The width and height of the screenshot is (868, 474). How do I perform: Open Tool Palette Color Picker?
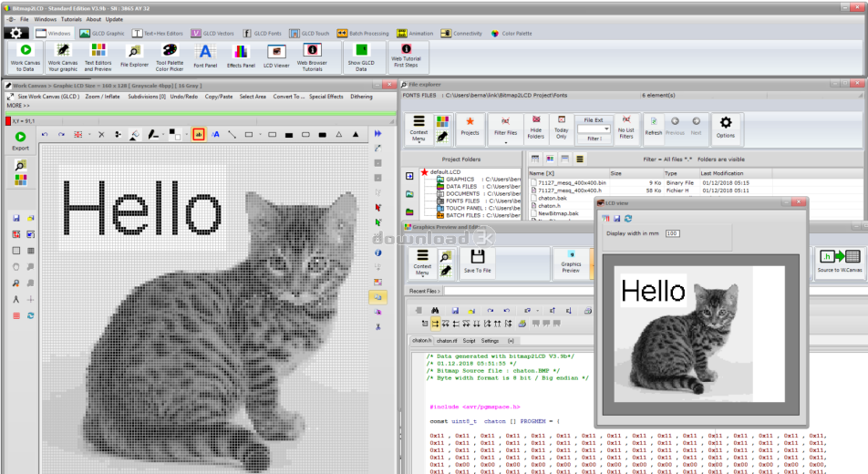tap(170, 57)
